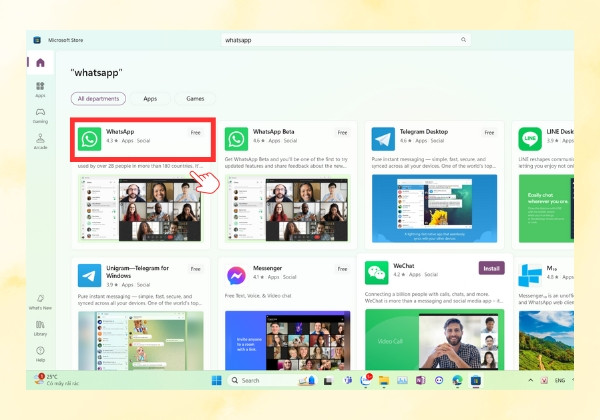
Task: Open Microsoft Edge from the taskbar
Action: 457,380
